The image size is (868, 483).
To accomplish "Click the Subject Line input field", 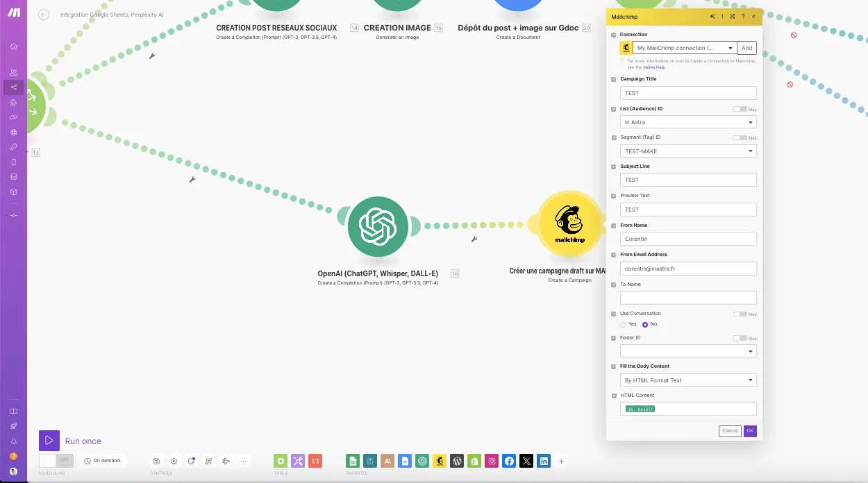I will click(x=688, y=180).
